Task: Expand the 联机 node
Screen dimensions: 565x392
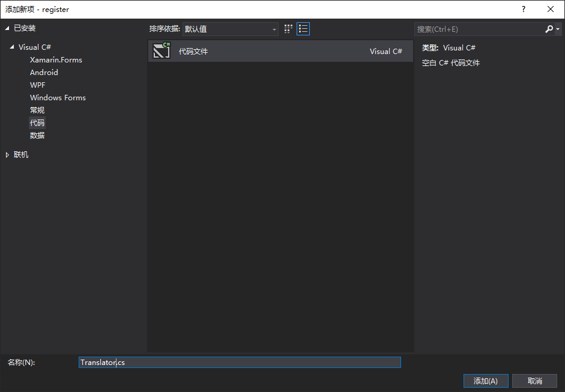Action: [x=8, y=154]
